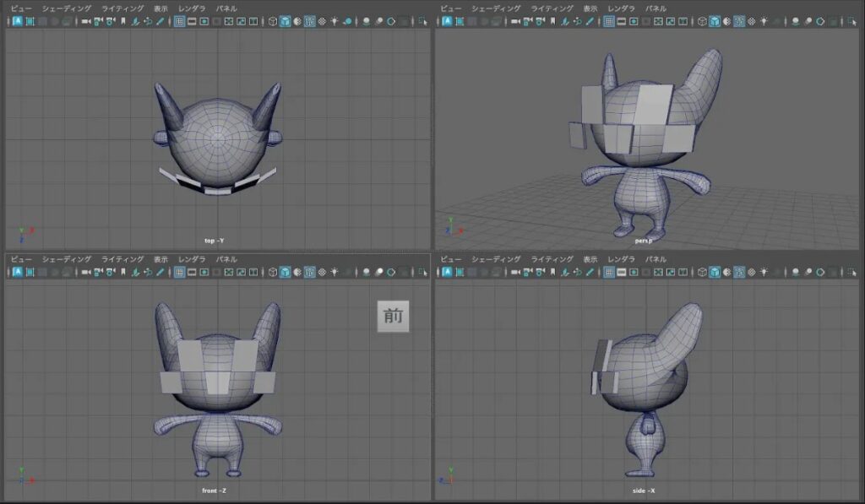This screenshot has width=865, height=504.
Task: Open ライティング menu in top view panel
Action: coord(122,8)
